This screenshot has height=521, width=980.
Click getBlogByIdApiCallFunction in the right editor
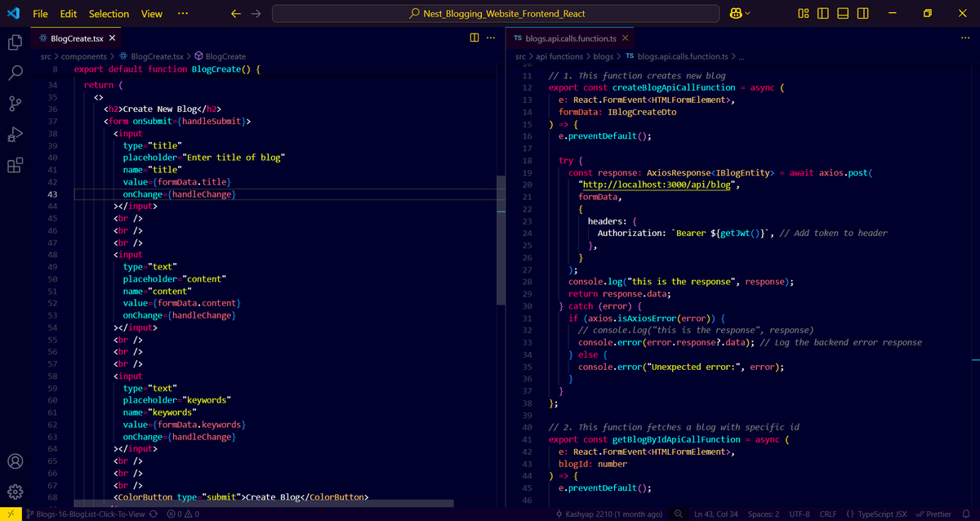(x=677, y=439)
